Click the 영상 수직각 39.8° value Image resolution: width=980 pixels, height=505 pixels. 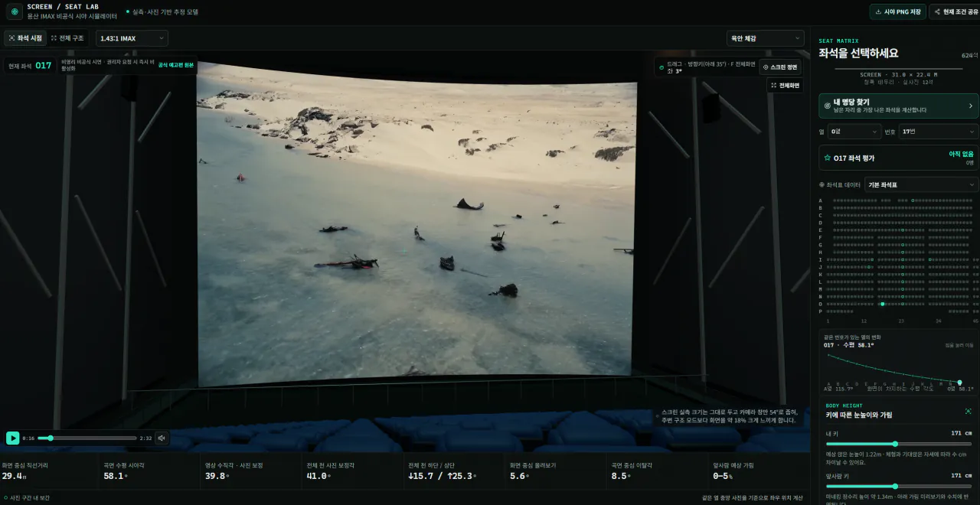(217, 476)
